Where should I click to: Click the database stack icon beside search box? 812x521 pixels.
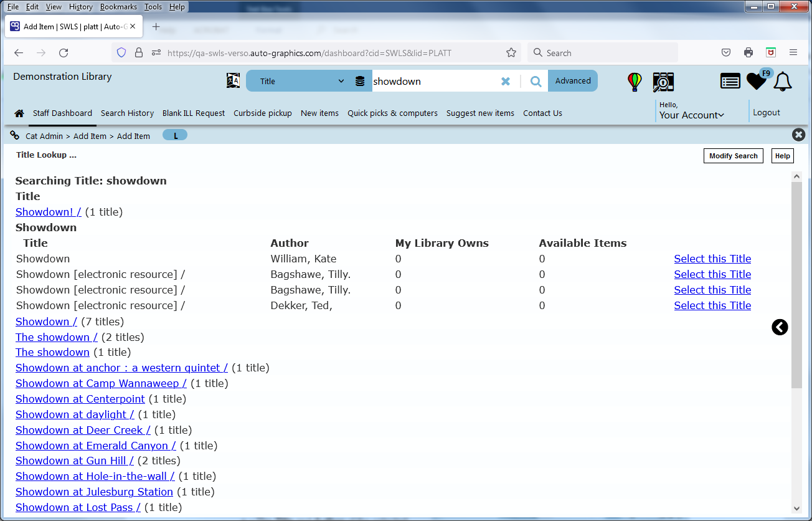pos(360,81)
